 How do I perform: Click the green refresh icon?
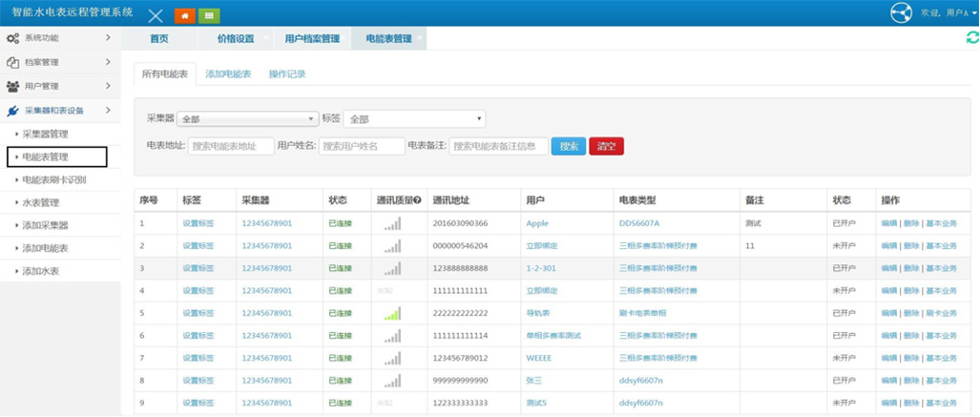click(971, 38)
